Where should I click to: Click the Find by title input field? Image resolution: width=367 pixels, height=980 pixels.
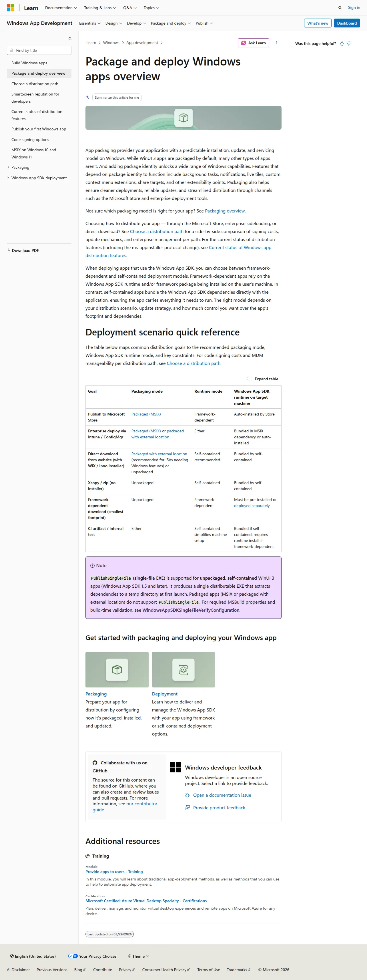[39, 50]
